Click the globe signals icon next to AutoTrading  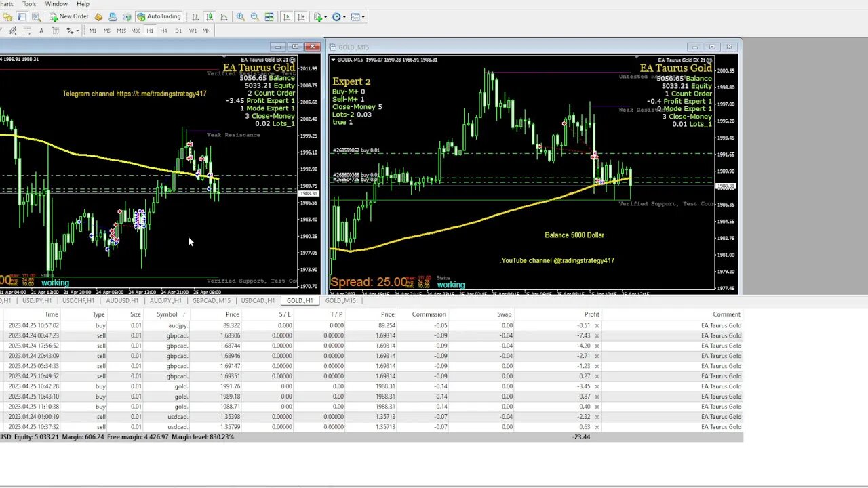coord(127,16)
